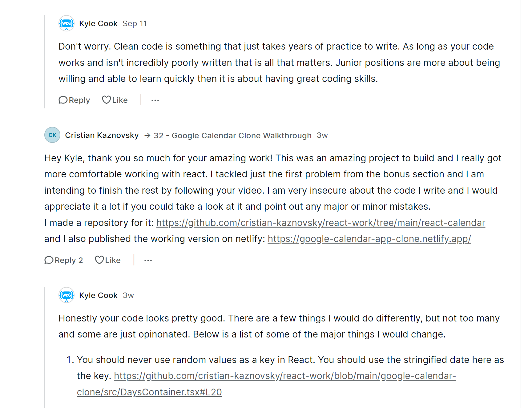Open more options for Sep 11 comment
This screenshot has height=408, width=532.
(155, 100)
